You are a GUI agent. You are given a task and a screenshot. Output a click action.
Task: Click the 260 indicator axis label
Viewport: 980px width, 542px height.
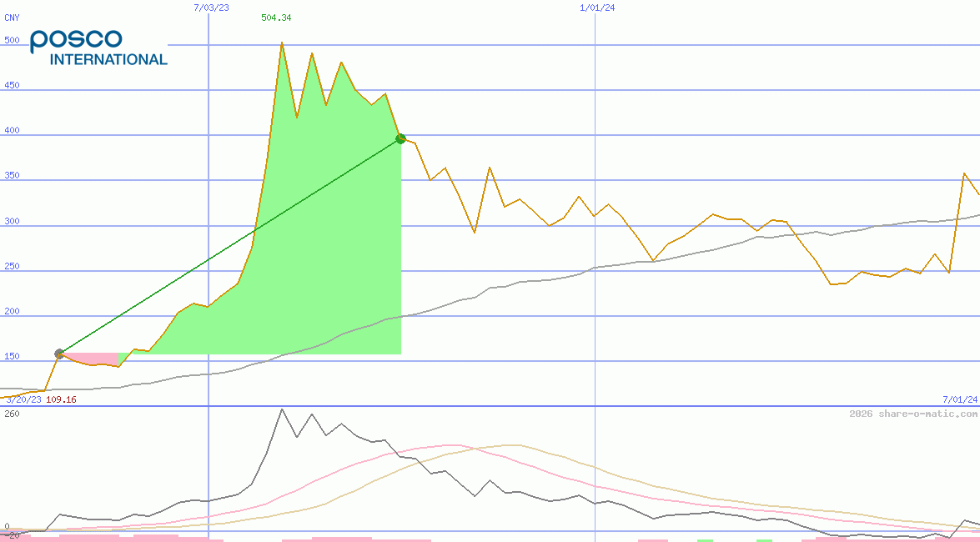coord(12,414)
